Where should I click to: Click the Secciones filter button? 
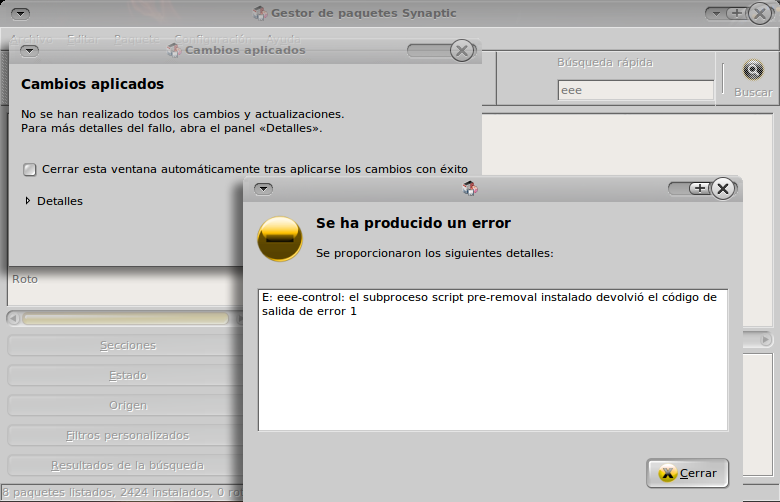[x=127, y=345]
